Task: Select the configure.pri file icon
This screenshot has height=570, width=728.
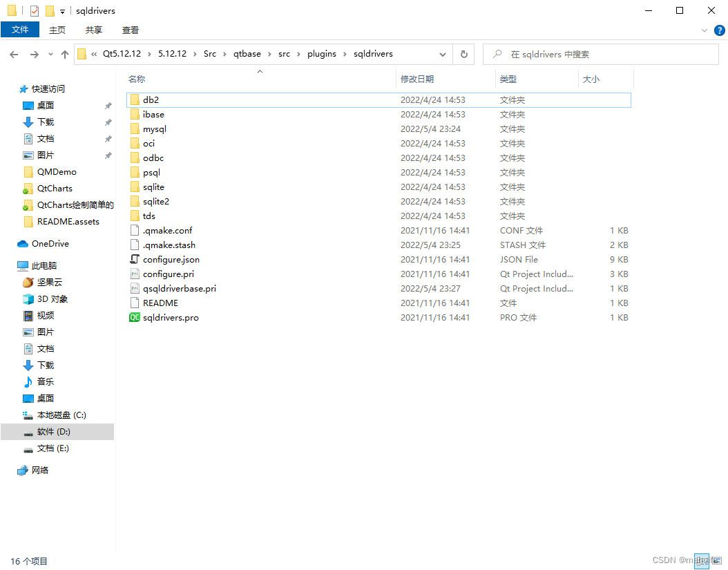Action: click(x=135, y=274)
